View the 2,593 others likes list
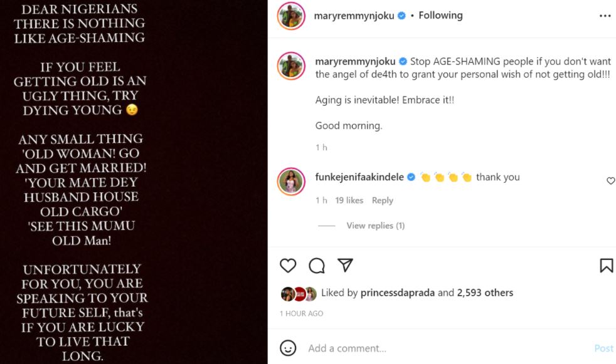 point(485,293)
